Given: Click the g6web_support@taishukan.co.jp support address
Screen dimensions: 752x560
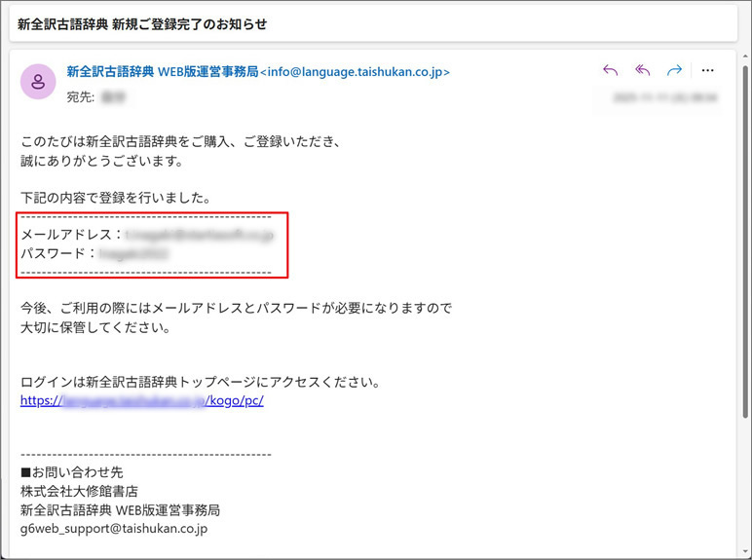Looking at the screenshot, I should coord(114,529).
